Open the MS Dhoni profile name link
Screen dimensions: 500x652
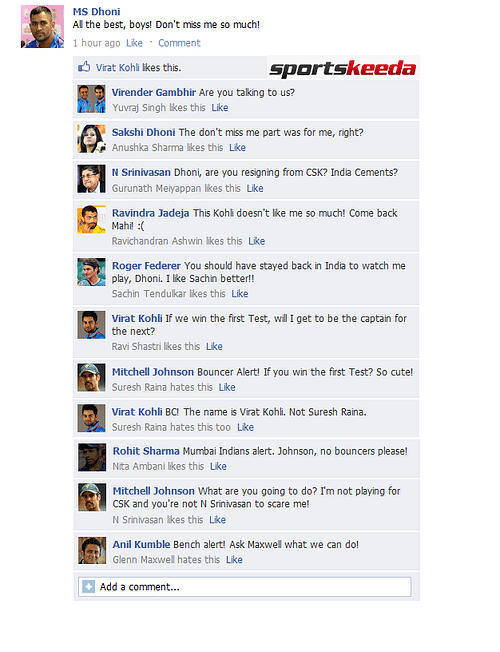97,12
